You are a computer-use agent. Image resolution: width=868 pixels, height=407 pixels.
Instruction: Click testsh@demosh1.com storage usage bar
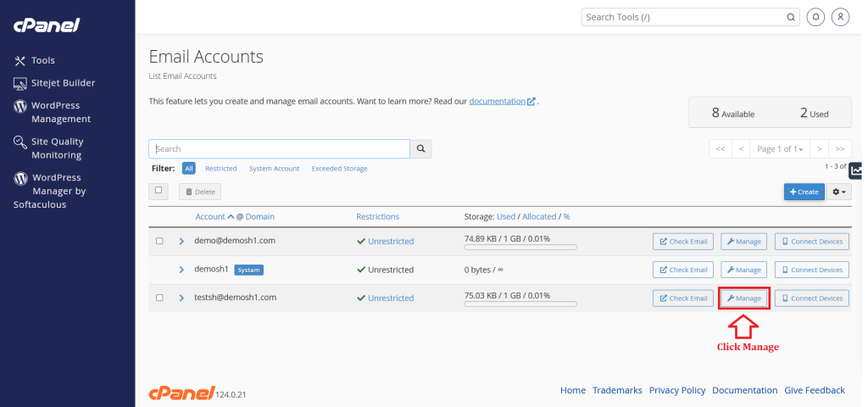coord(520,304)
